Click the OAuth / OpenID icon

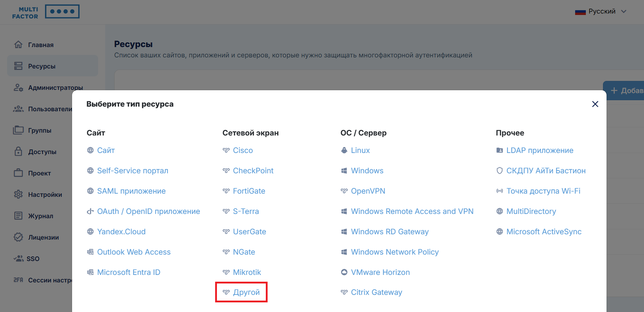click(90, 211)
